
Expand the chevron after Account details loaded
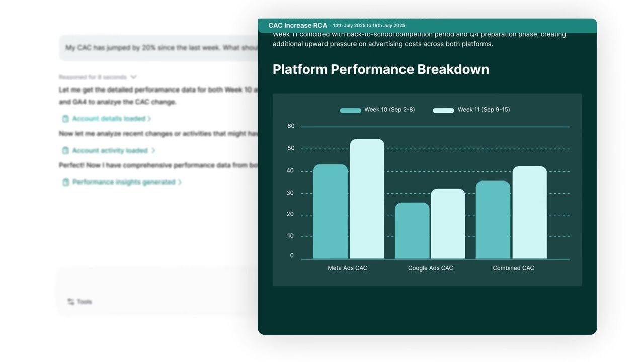149,119
